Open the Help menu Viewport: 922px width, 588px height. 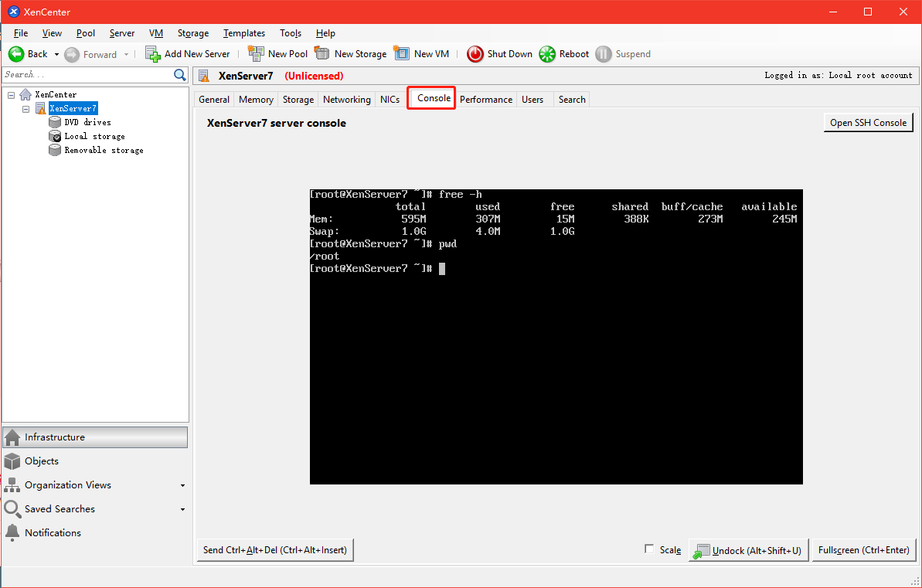click(325, 33)
